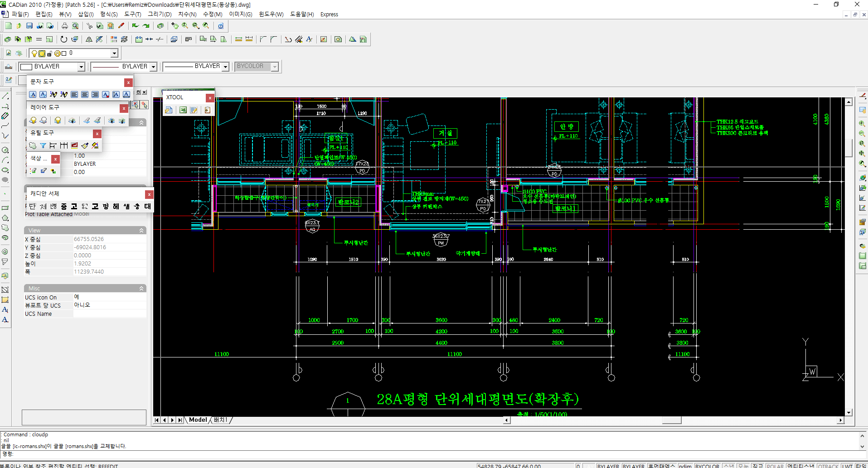
Task: Click the center-align text icon in 문자 도구
Action: click(x=85, y=94)
